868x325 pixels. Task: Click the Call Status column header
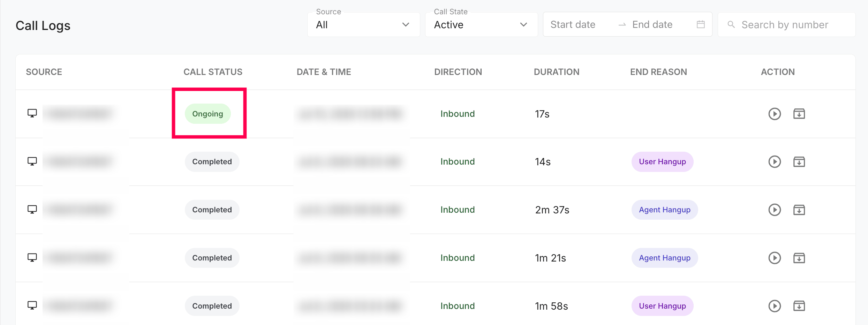[x=213, y=72]
